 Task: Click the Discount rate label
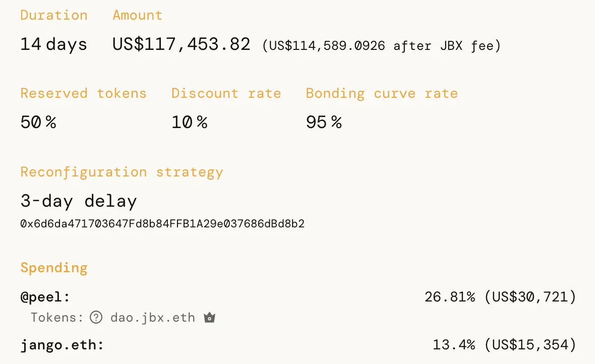click(x=226, y=93)
